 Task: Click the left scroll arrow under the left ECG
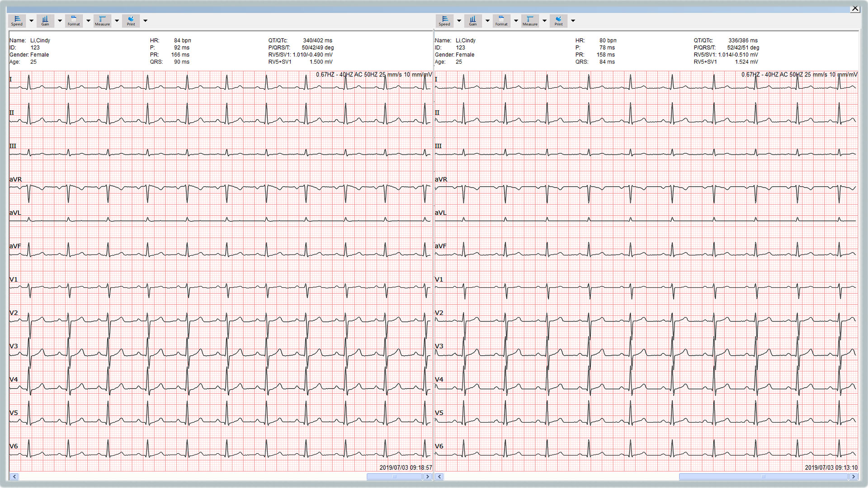[15, 477]
